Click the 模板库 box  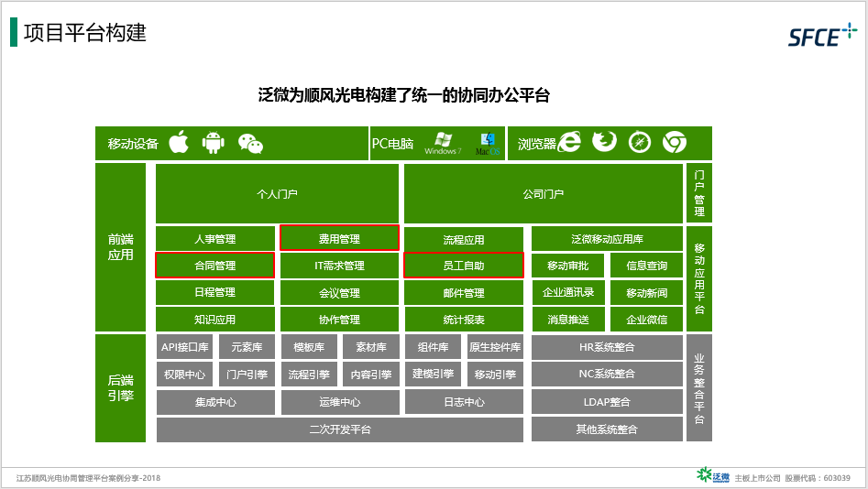pos(309,347)
